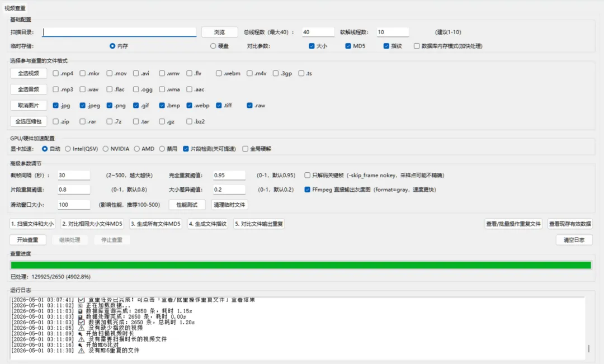Edit the 软解线程数 field showing 10
604x364 pixels.
tap(392, 32)
